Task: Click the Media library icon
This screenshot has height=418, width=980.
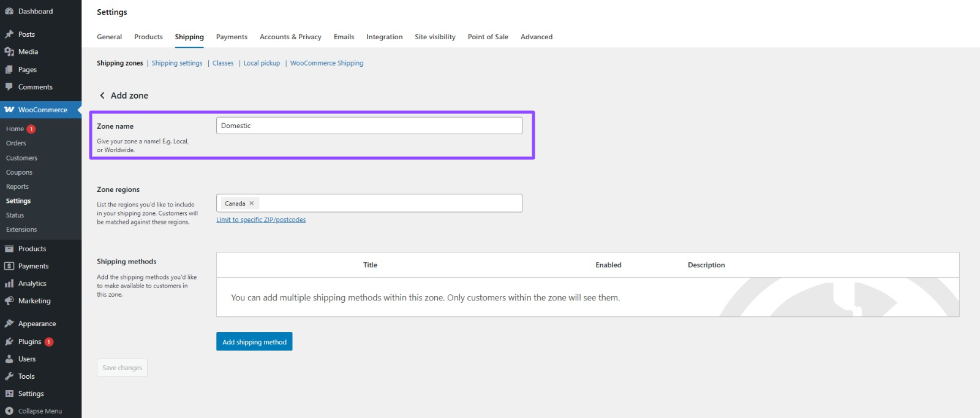Action: (x=9, y=51)
